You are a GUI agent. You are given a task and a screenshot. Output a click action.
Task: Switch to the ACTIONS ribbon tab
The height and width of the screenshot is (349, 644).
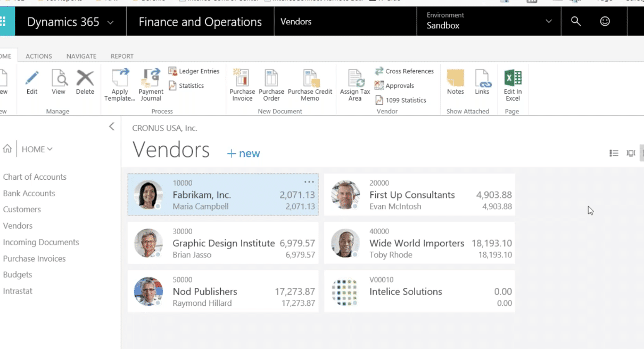pyautogui.click(x=39, y=56)
